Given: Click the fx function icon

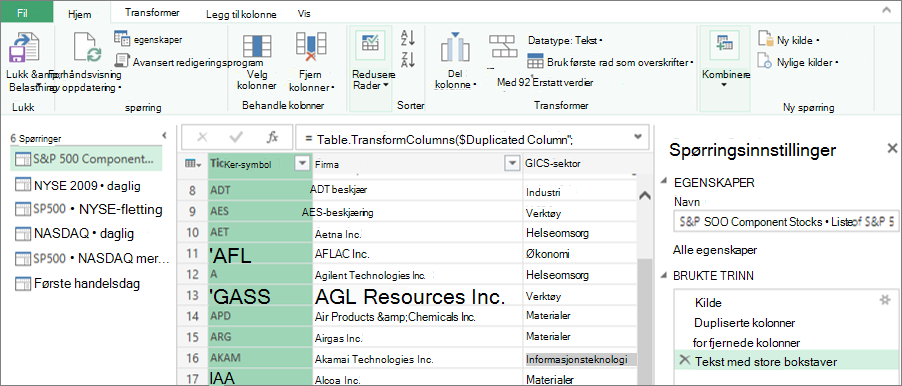Looking at the screenshot, I should coord(273,137).
